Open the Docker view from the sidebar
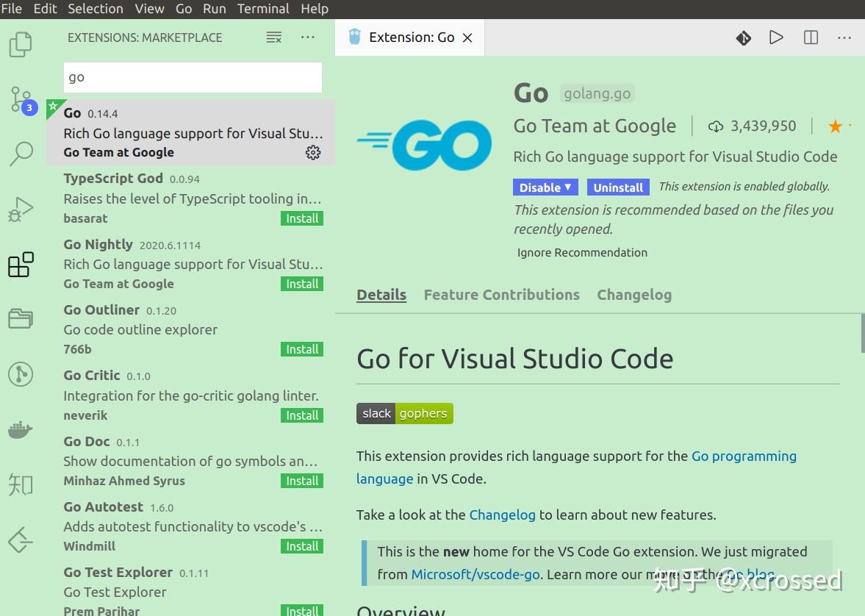Image resolution: width=865 pixels, height=616 pixels. tap(20, 429)
